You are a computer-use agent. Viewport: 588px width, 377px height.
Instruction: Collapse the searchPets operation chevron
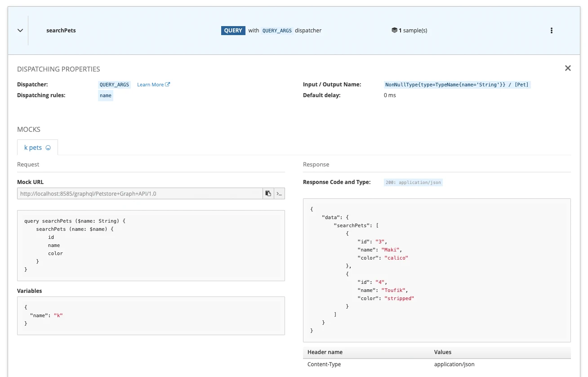pos(20,31)
